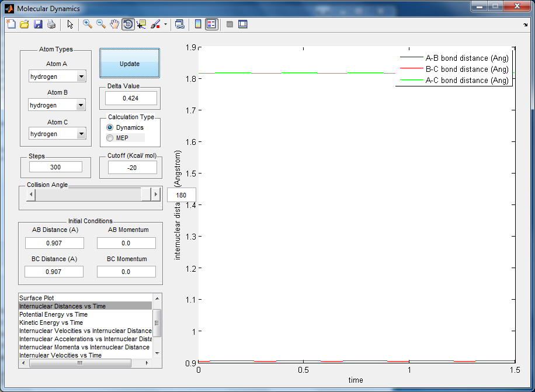
Task: Click the Cutoff field showing -20
Action: (x=133, y=168)
